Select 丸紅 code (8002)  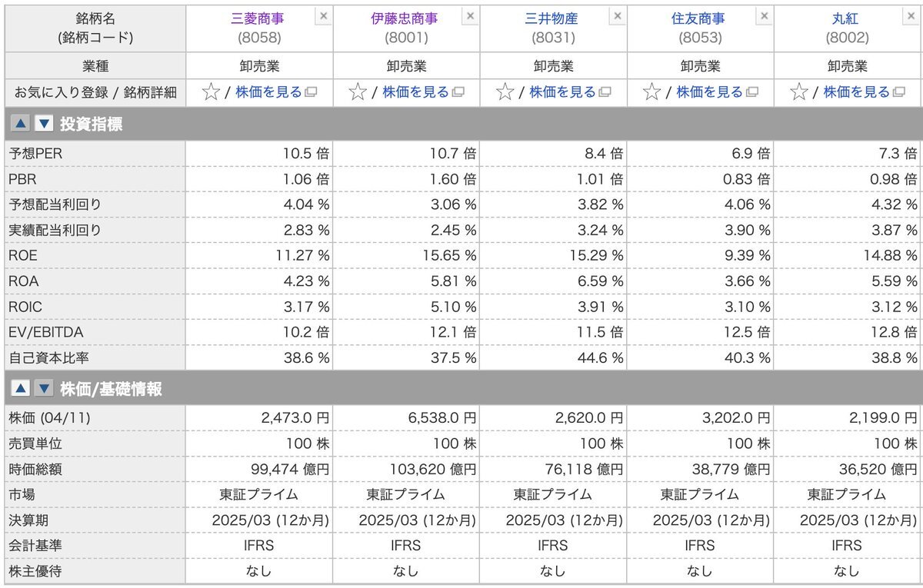[x=847, y=37]
